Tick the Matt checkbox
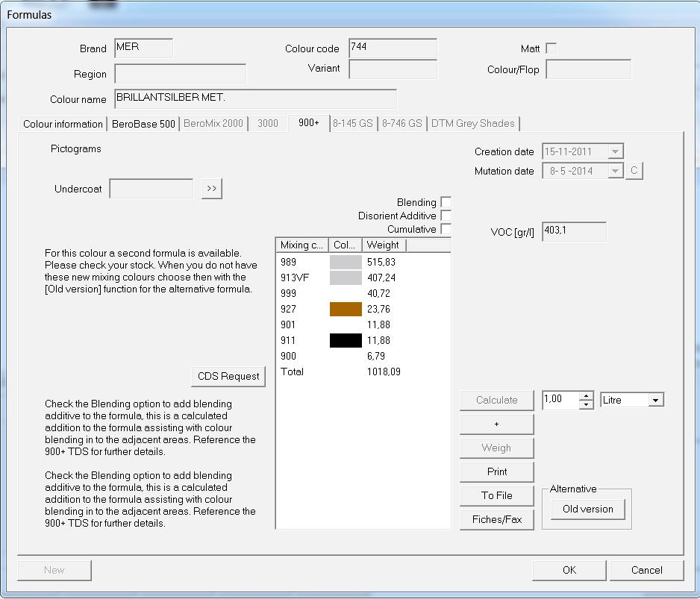Screen dimensions: 700x599 coord(551,48)
